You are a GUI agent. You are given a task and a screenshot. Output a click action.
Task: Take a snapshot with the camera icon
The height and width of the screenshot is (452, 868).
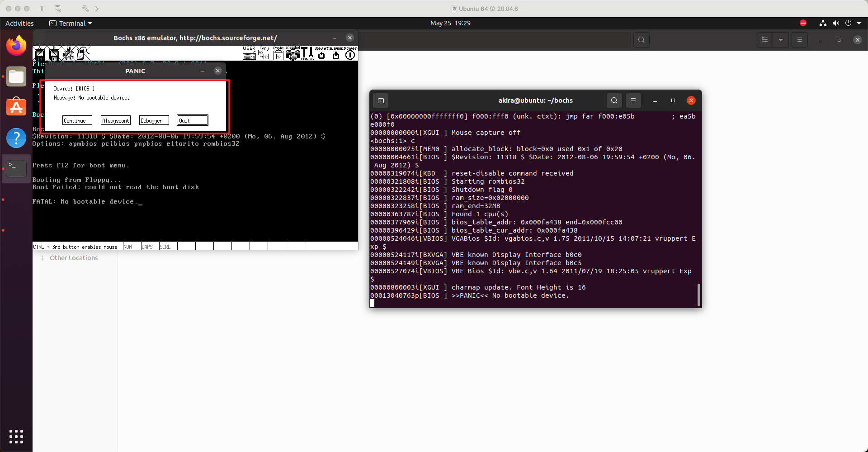click(x=292, y=53)
